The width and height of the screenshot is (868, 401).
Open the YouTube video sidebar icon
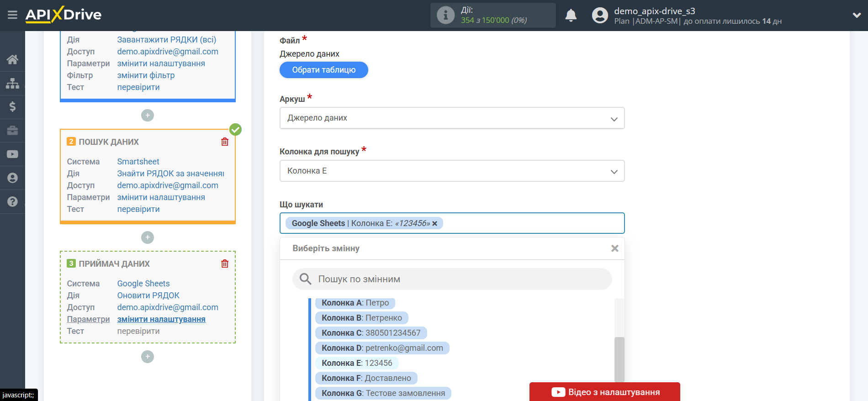pos(12,154)
